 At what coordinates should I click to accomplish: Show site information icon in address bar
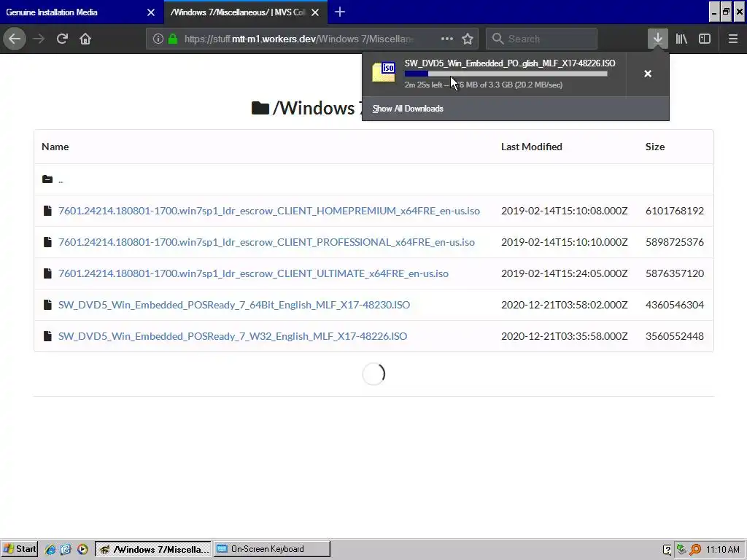[x=158, y=39]
